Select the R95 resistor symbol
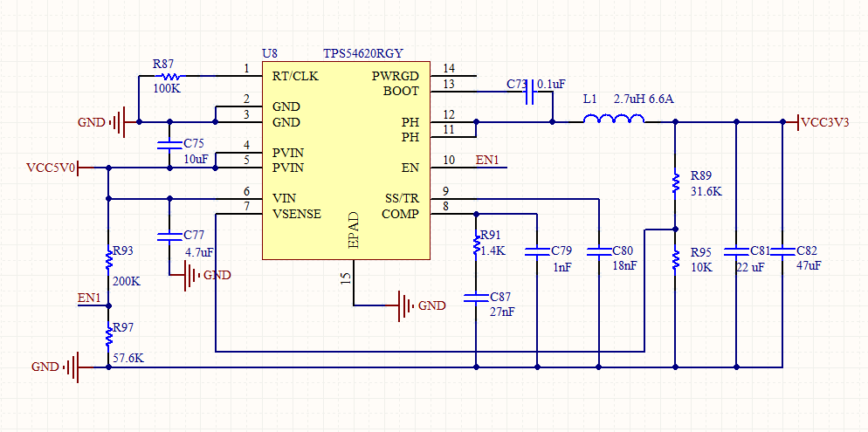The image size is (868, 432). 675,259
